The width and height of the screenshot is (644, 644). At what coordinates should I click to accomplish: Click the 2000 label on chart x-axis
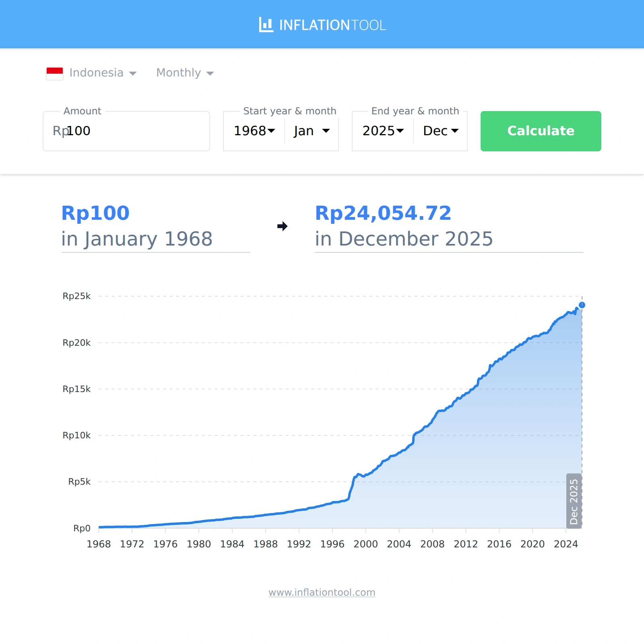365,544
